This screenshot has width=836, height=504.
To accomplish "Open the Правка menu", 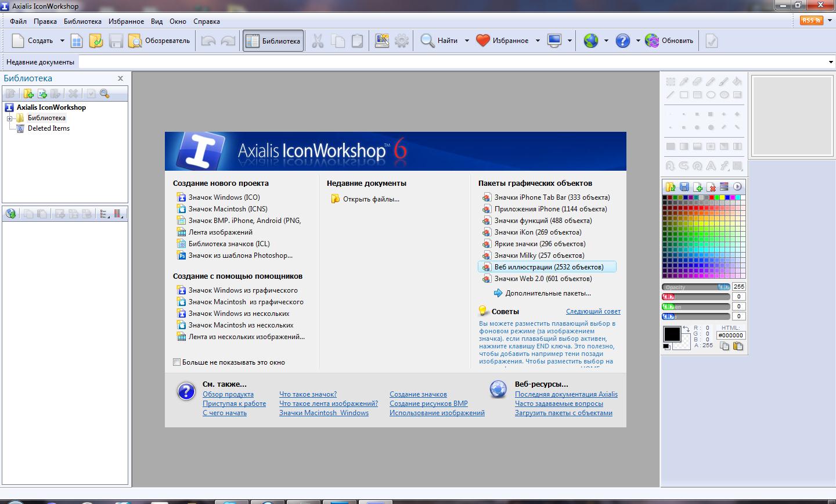I will [x=45, y=21].
